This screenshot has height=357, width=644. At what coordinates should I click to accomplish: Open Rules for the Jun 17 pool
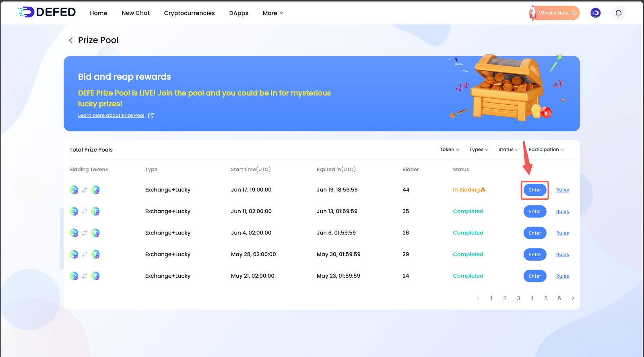pyautogui.click(x=562, y=190)
